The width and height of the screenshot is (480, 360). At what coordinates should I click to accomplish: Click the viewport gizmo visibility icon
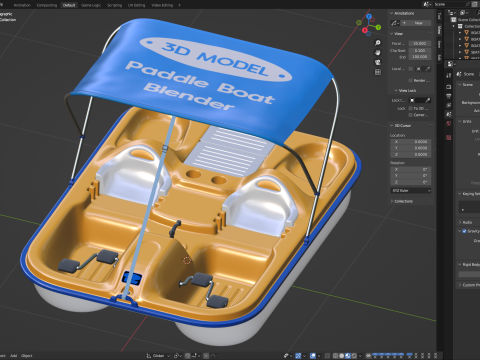[x=298, y=356]
